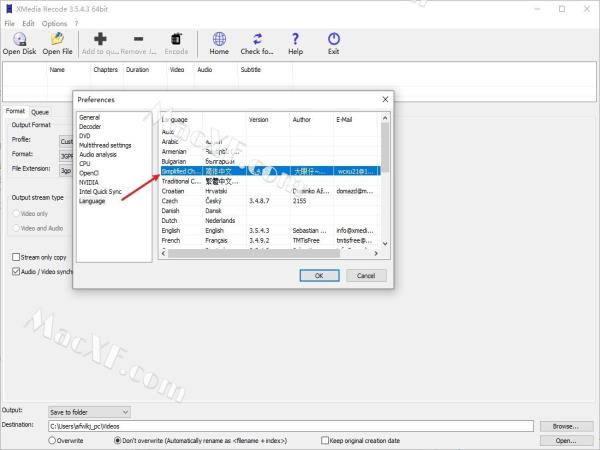The image size is (600, 450).
Task: Select Language in Preferences list
Action: pyautogui.click(x=92, y=201)
